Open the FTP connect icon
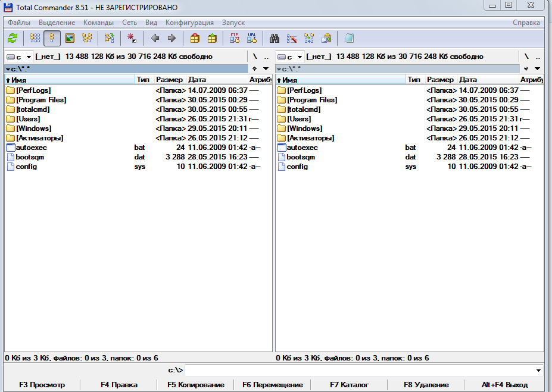The width and height of the screenshot is (552, 392). (x=235, y=38)
